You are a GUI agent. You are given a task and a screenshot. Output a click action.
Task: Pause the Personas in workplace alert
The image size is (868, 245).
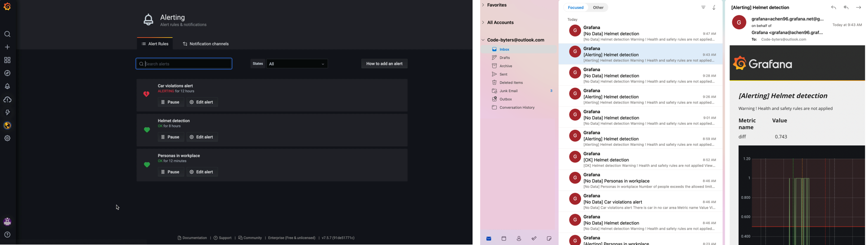[x=171, y=172]
